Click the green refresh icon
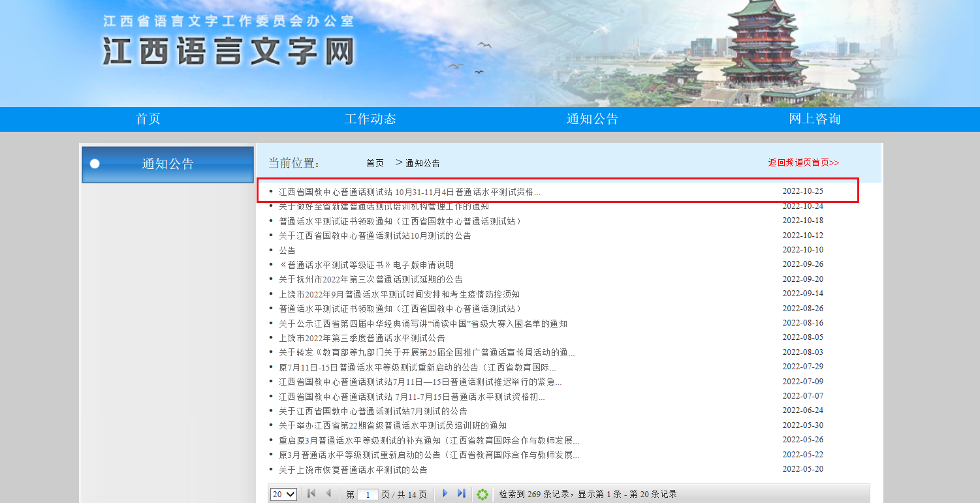This screenshot has width=980, height=503. click(482, 495)
